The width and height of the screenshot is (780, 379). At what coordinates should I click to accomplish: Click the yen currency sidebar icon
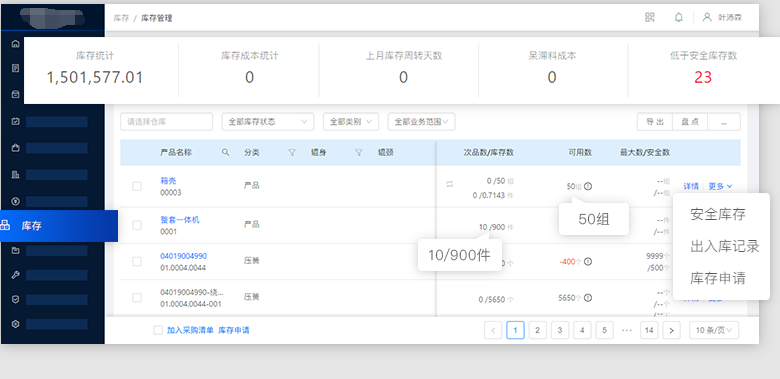(x=15, y=201)
